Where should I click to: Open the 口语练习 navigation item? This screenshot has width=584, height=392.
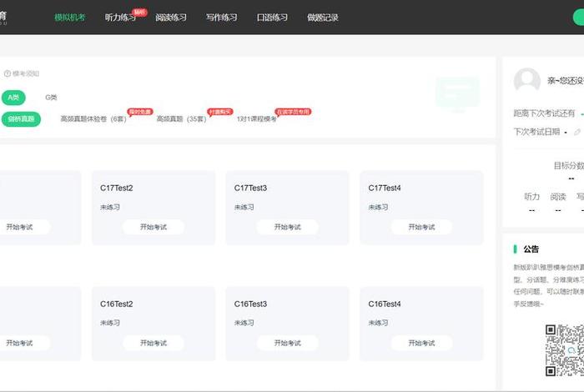point(272,18)
